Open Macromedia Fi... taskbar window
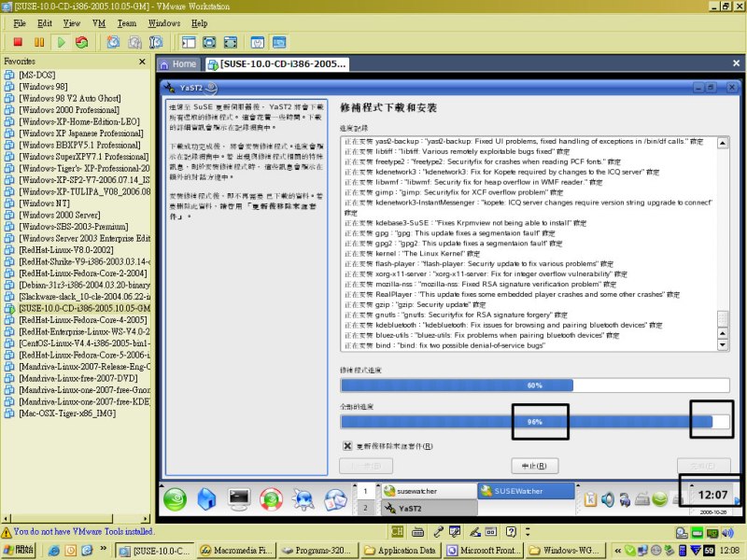747x560 pixels. (236, 551)
